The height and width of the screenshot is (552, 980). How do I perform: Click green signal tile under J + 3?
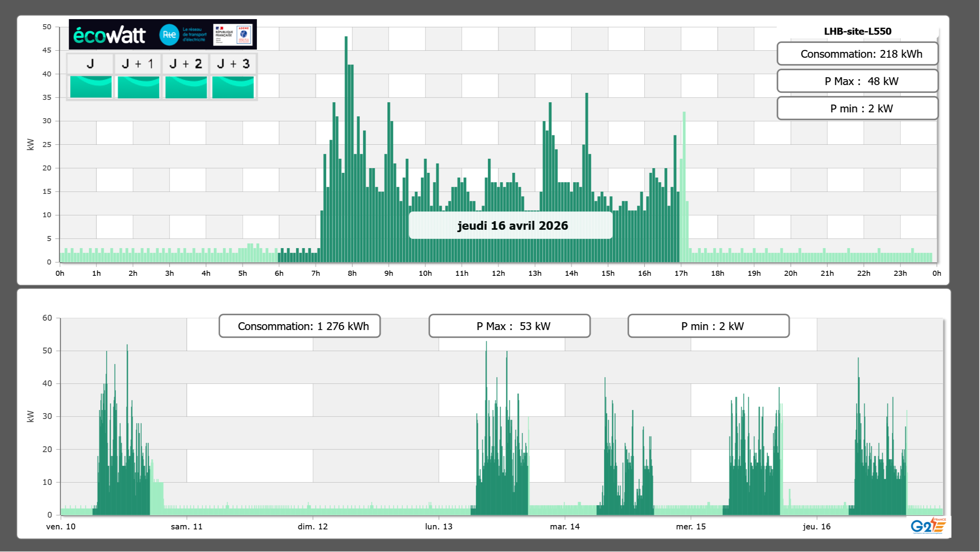point(233,87)
